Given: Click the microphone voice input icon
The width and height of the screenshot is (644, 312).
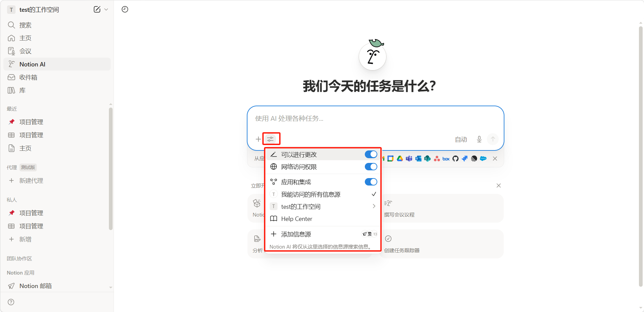Looking at the screenshot, I should click(x=479, y=139).
